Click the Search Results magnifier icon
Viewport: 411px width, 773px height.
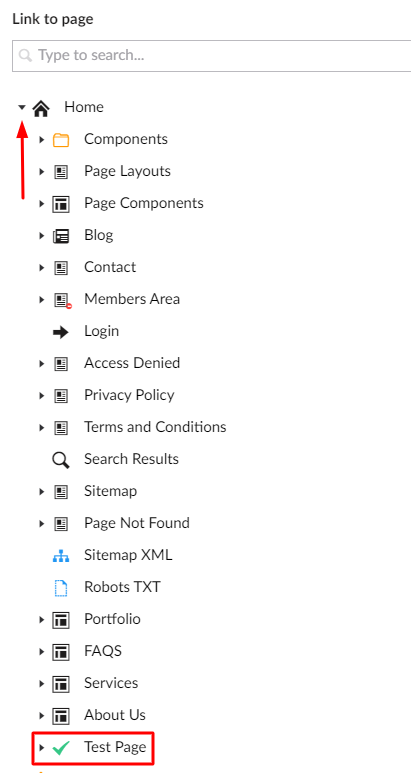61,460
